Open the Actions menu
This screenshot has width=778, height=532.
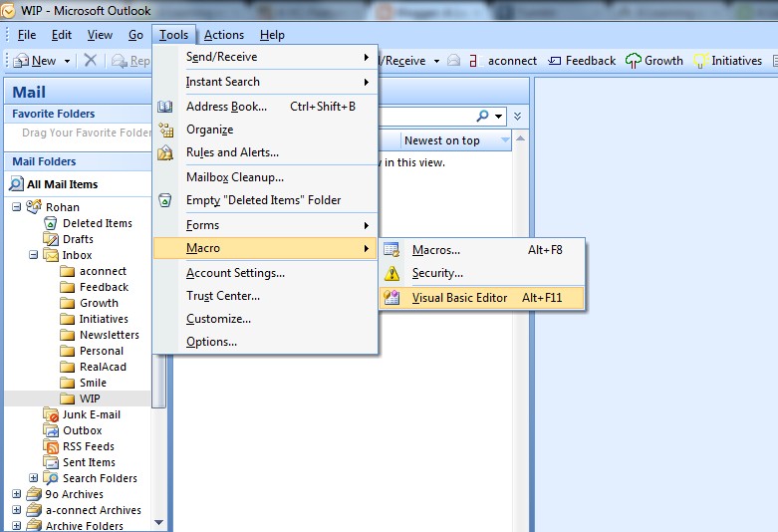coord(223,35)
